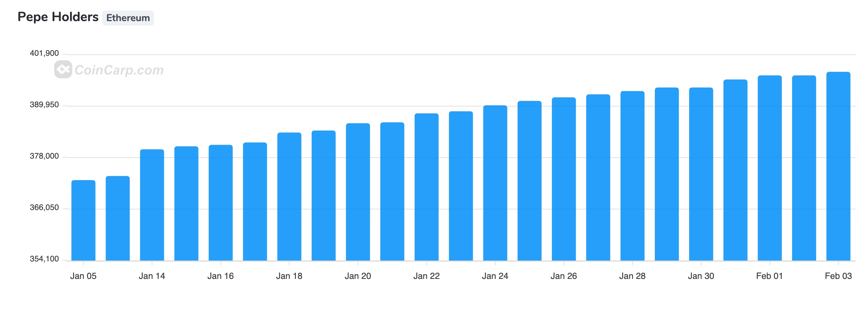Select the Jan 05 bar
The height and width of the screenshot is (311, 868).
coord(84,220)
